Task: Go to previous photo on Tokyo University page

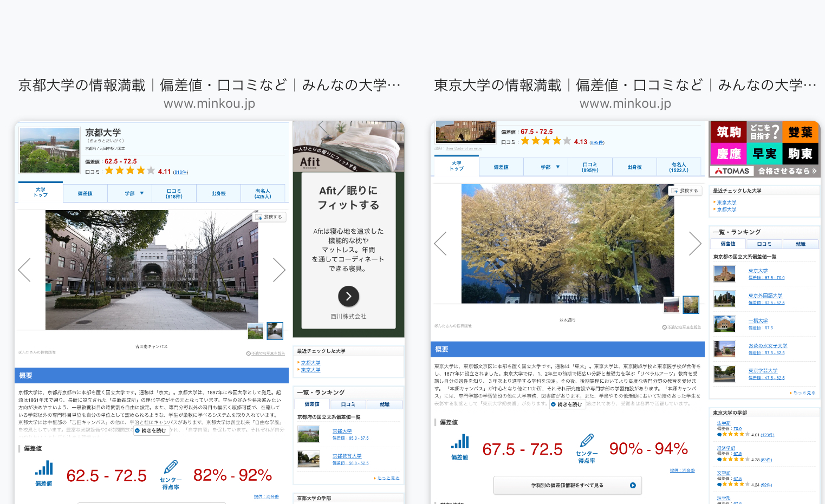Action: pyautogui.click(x=440, y=244)
